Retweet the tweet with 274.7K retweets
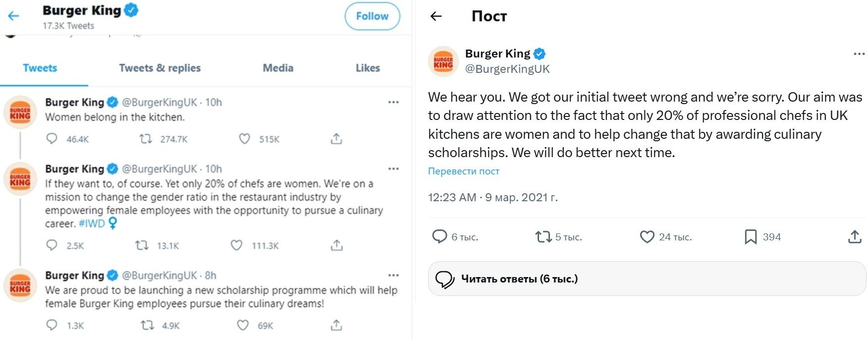The image size is (868, 340). (146, 139)
